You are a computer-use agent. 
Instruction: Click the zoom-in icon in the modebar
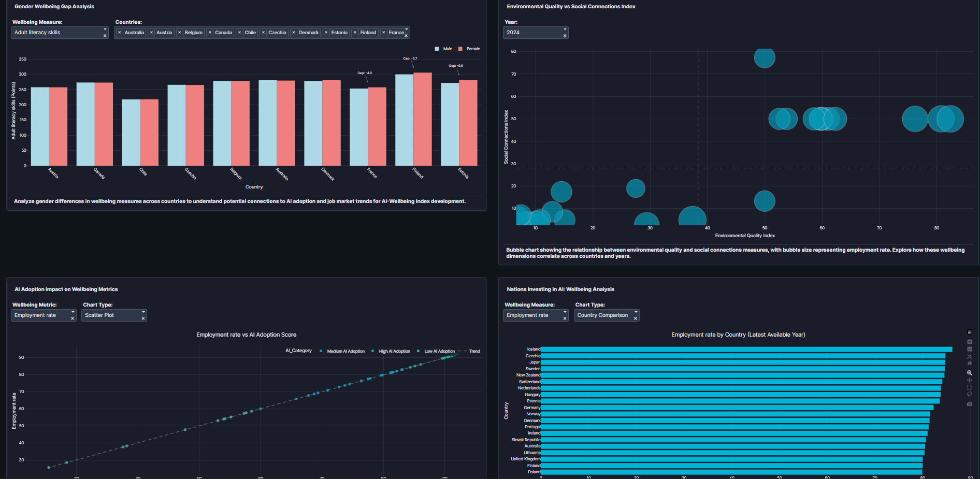coord(969,342)
